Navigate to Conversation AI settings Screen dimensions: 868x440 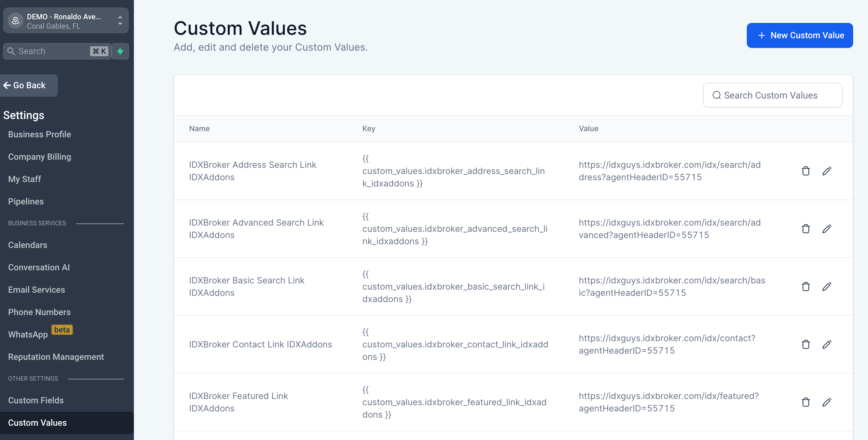click(39, 267)
